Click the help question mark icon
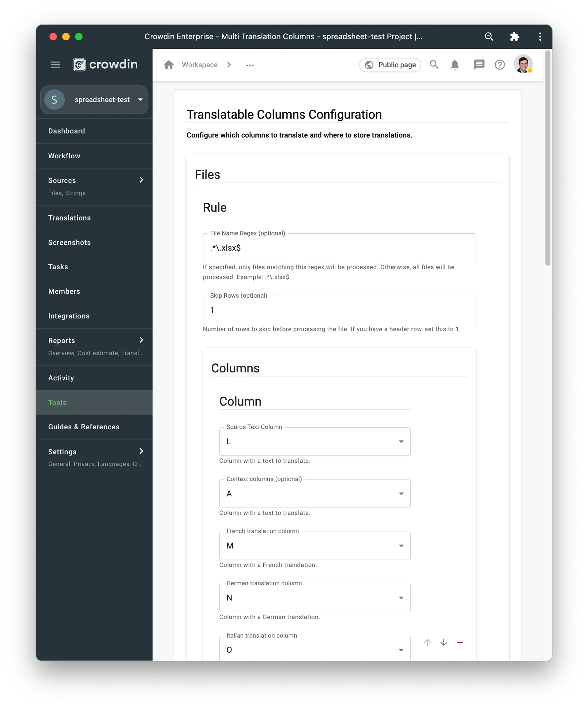This screenshot has height=708, width=588. pyautogui.click(x=501, y=65)
